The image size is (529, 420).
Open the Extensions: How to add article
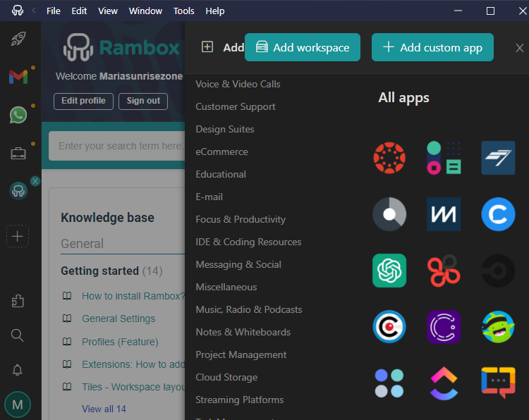click(133, 364)
